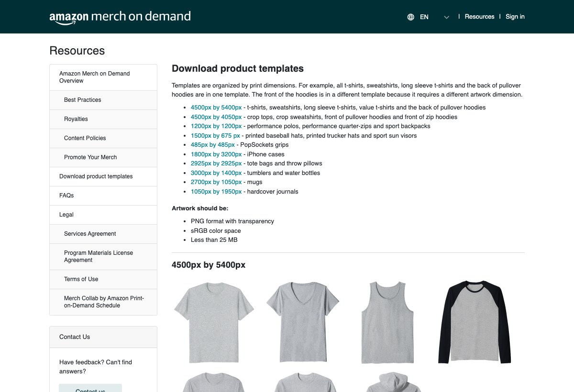Click the Contact Us panel header
574x392 pixels.
(103, 337)
